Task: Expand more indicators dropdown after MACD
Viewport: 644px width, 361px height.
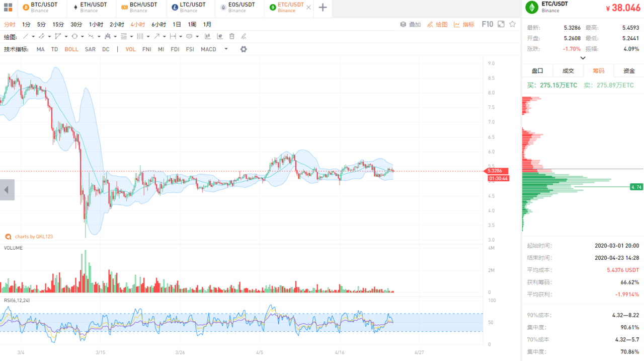Action: point(226,49)
